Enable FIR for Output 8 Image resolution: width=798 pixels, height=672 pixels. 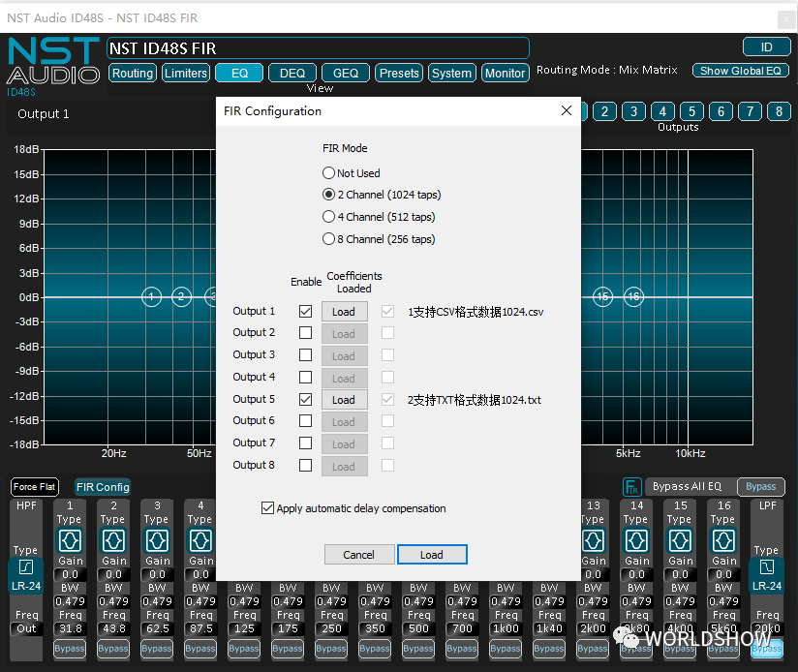pos(305,466)
